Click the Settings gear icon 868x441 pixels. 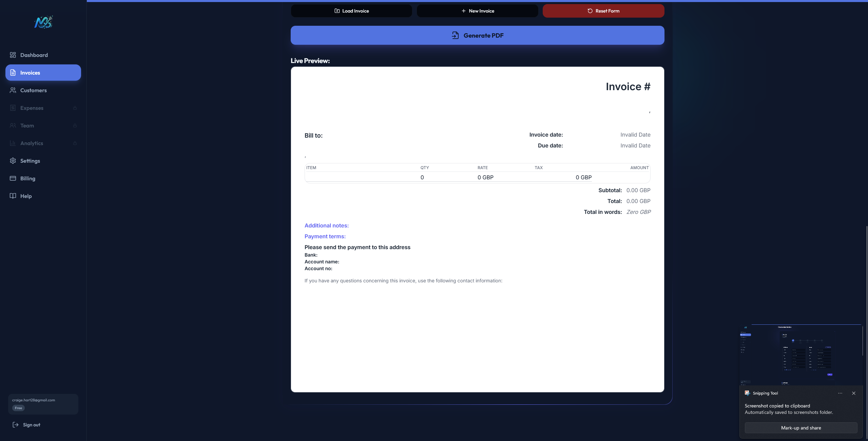[x=13, y=161]
